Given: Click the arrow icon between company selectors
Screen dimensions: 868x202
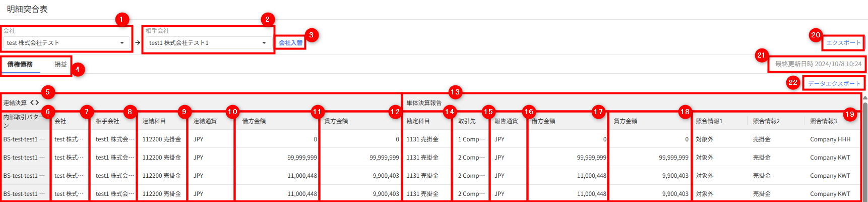Looking at the screenshot, I should click(x=138, y=43).
